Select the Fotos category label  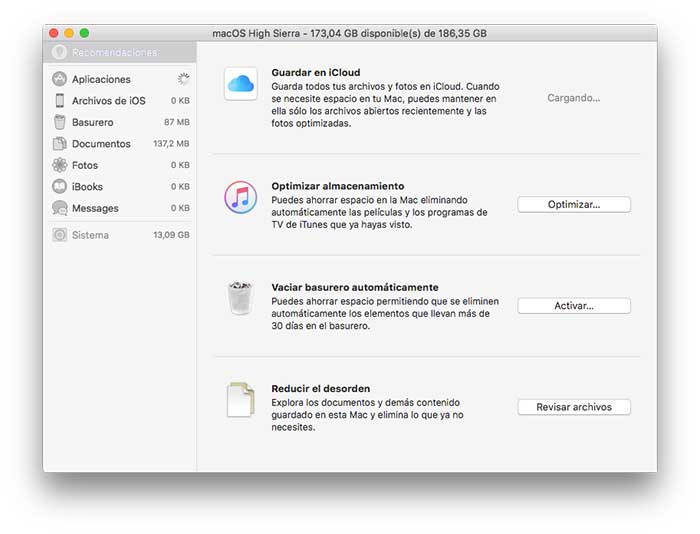click(x=85, y=165)
